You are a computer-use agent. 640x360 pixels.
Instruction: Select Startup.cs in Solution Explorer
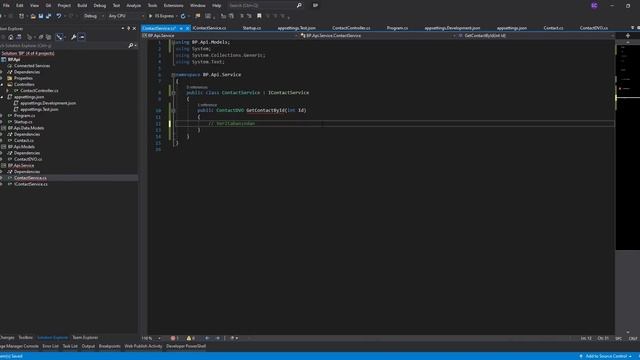point(23,122)
